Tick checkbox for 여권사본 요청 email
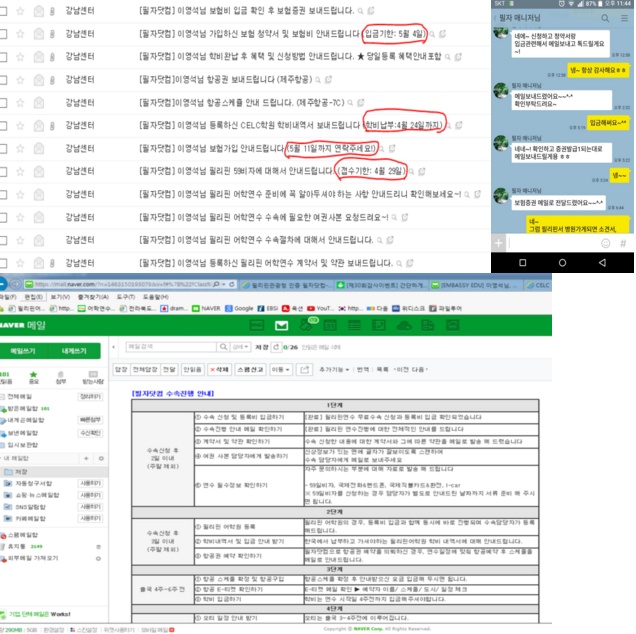This screenshot has width=636, height=634. (3, 218)
